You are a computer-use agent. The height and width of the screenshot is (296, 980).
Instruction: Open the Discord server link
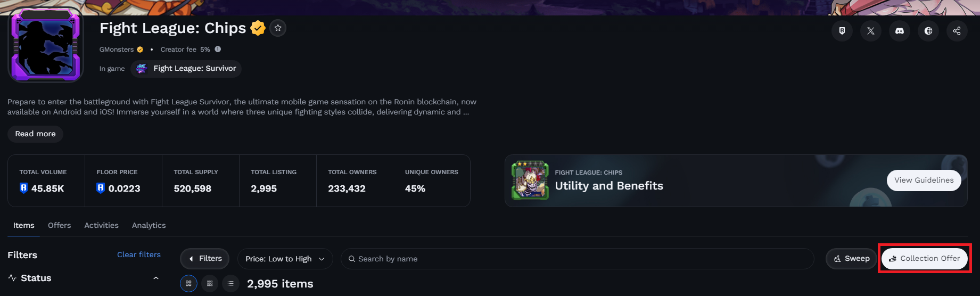tap(900, 31)
